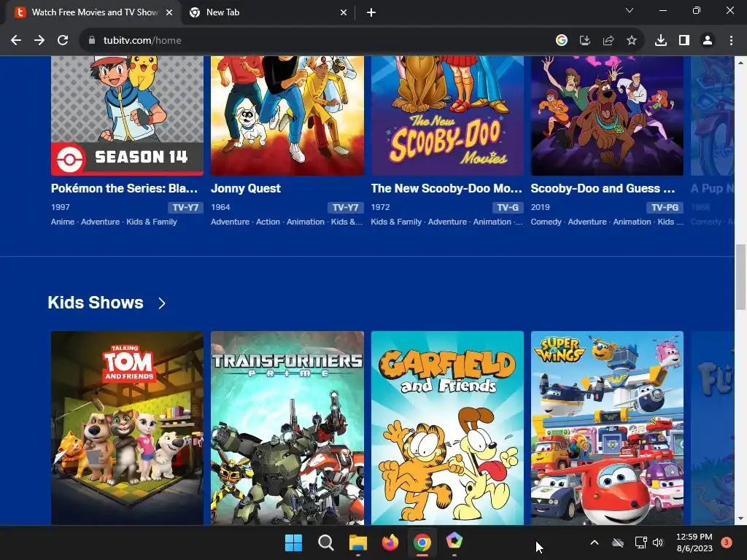747x560 pixels.
Task: Select Action genre under Jonny Quest
Action: 268,222
